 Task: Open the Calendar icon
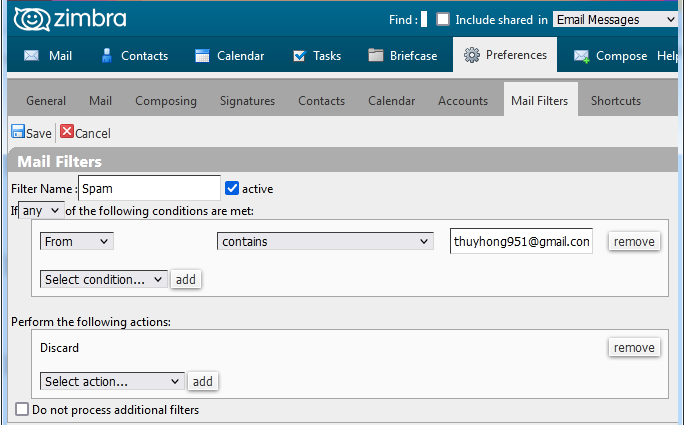tap(202, 55)
